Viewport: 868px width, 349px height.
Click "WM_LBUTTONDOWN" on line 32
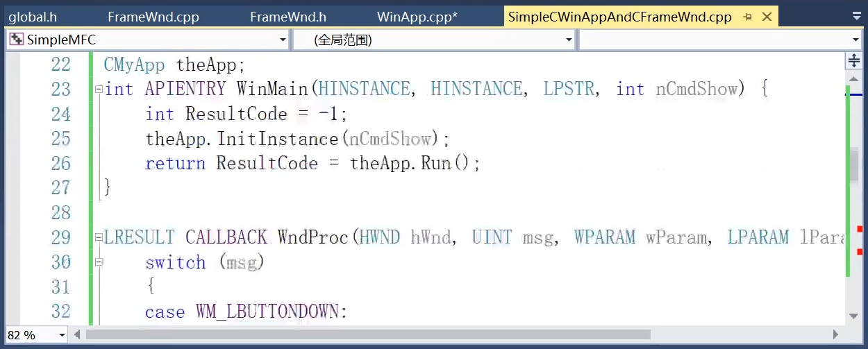pos(267,312)
